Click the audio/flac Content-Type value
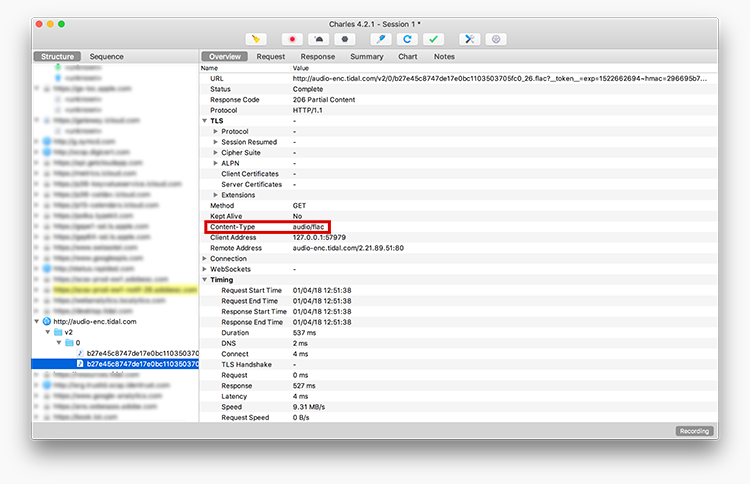The width and height of the screenshot is (750, 484). click(309, 227)
